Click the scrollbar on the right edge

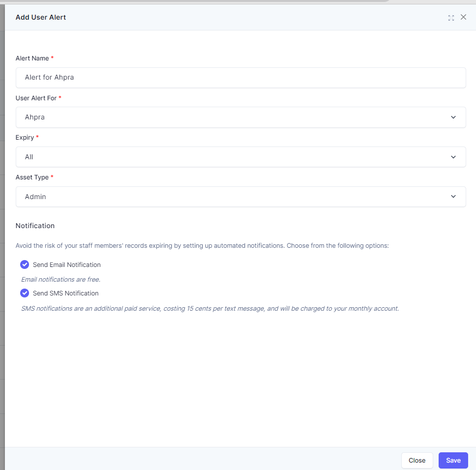(x=473, y=236)
